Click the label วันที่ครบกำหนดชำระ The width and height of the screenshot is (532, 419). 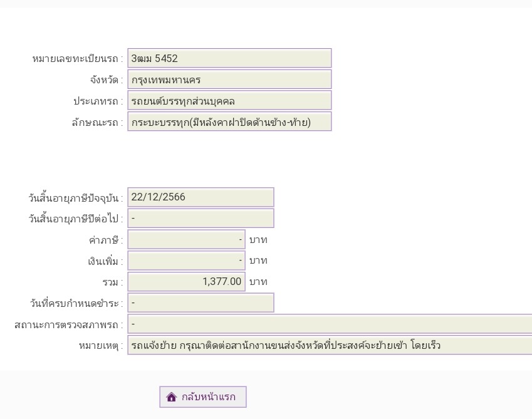click(76, 303)
